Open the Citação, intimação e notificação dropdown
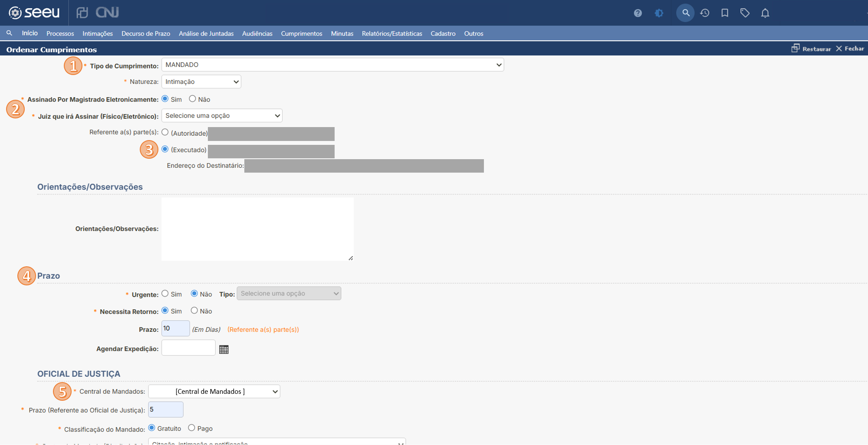Image resolution: width=868 pixels, height=445 pixels. [x=277, y=442]
